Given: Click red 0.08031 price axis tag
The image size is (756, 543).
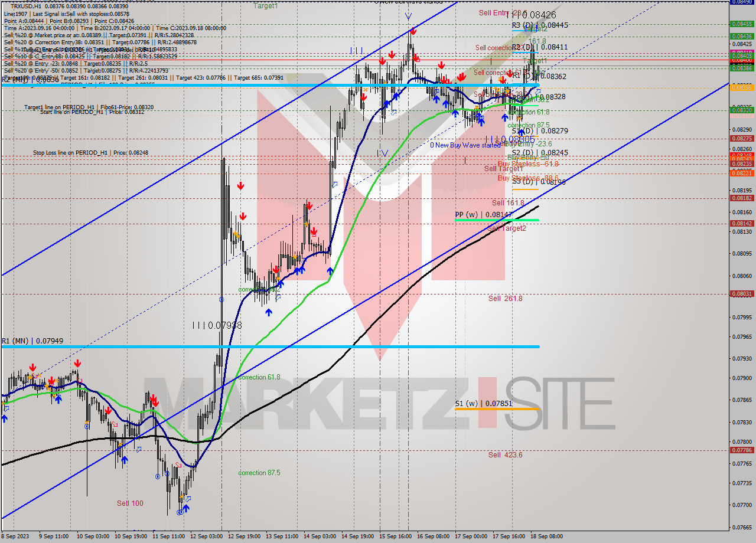Looking at the screenshot, I should [742, 294].
